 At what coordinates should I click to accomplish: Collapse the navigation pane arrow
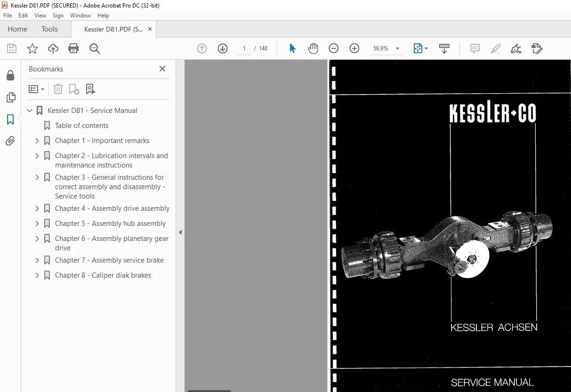[180, 232]
